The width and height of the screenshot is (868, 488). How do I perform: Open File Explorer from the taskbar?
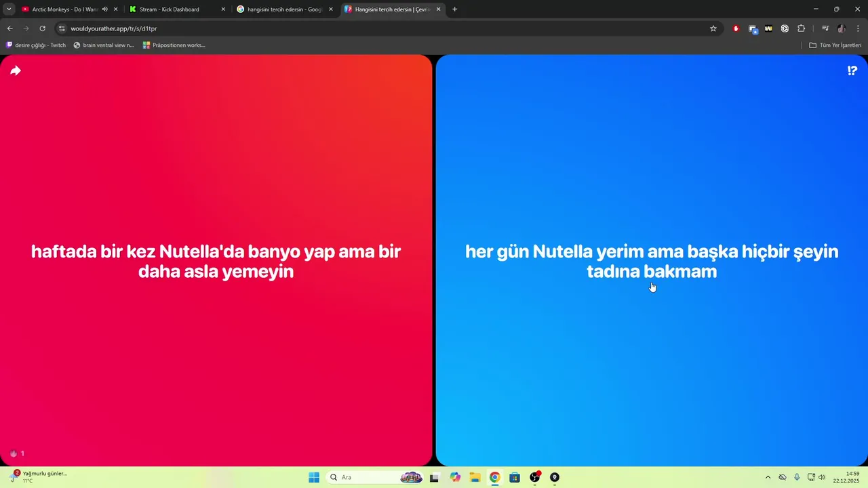click(x=475, y=477)
